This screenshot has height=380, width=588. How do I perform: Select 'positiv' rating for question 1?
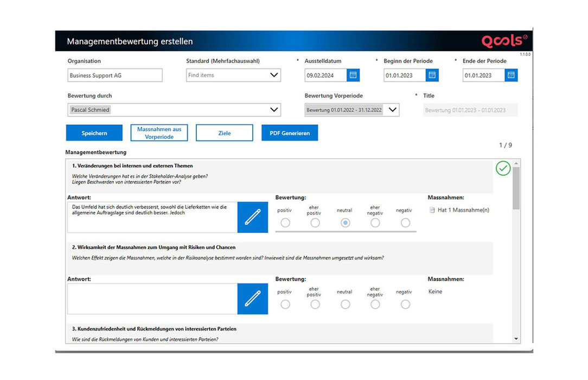(285, 223)
